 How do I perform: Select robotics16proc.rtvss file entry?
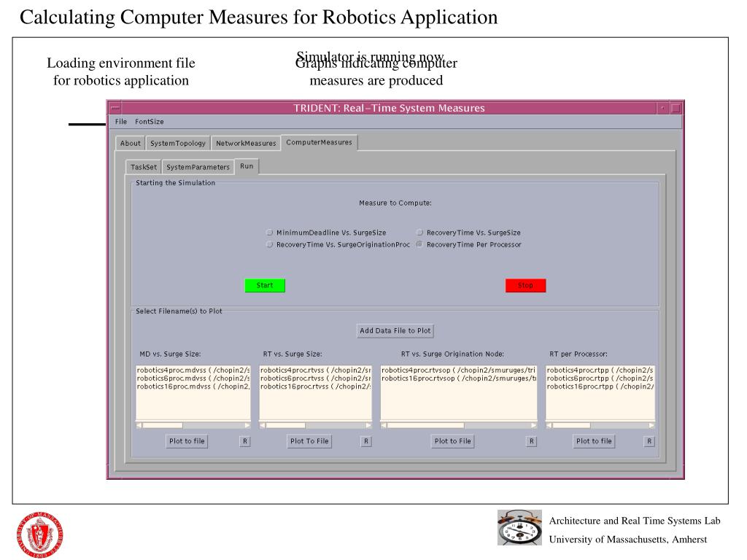(315, 386)
